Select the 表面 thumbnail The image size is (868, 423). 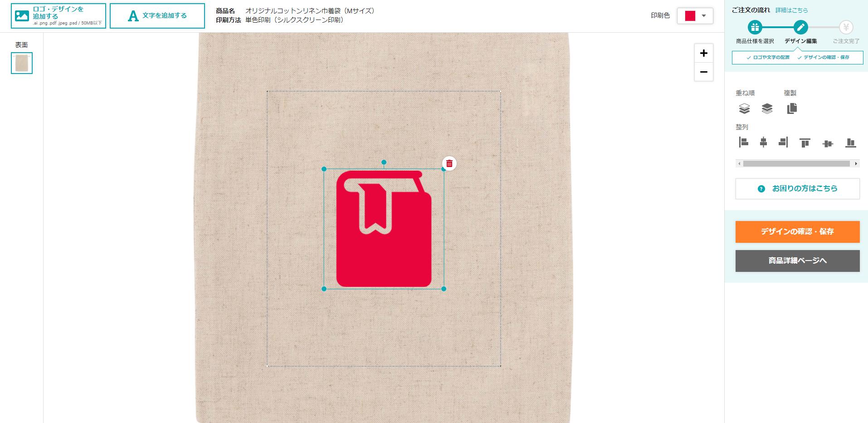22,63
